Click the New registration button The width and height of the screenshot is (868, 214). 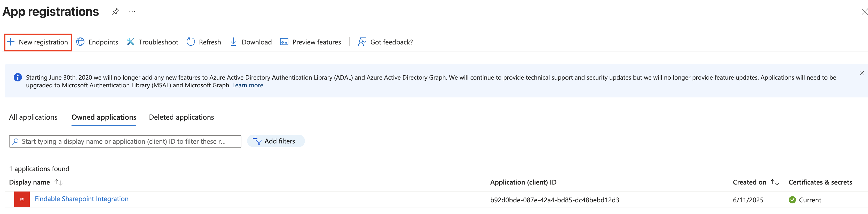tap(38, 42)
